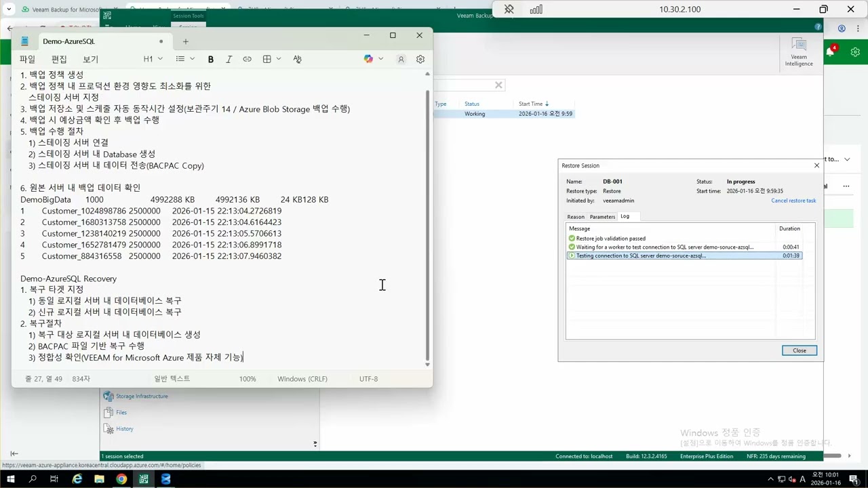Switch to the Reason tab in Restore Session
The width and height of the screenshot is (868, 488).
pos(576,217)
